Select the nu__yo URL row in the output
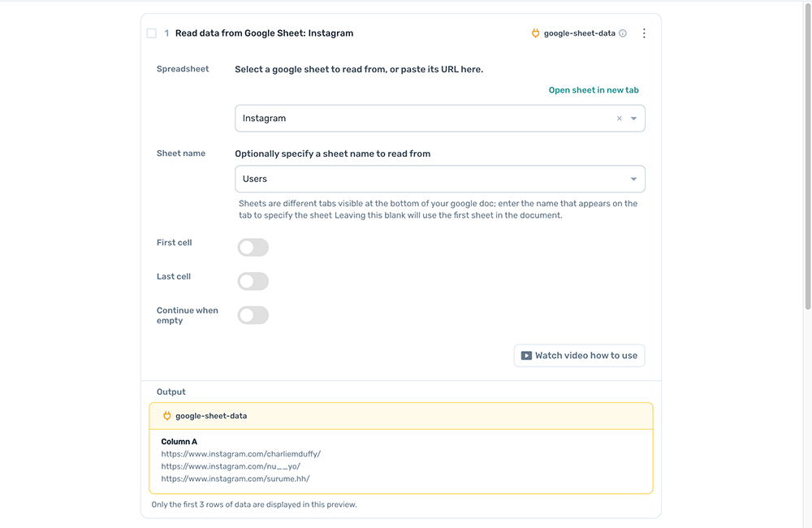812x528 pixels. click(226, 465)
